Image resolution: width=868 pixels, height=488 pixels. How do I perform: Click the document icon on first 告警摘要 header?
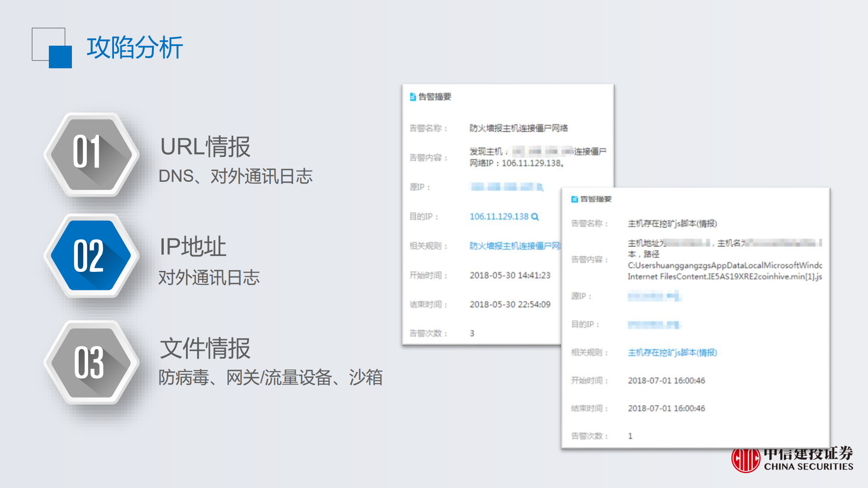(413, 96)
